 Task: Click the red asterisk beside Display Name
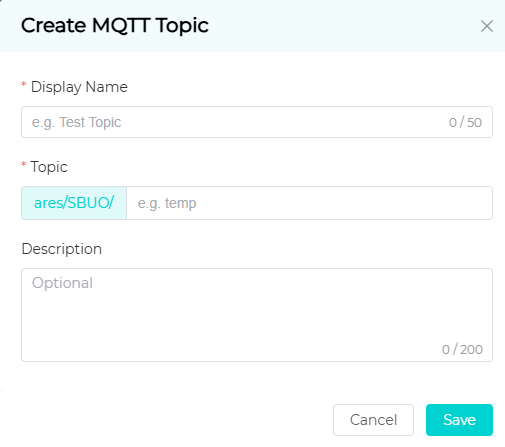click(x=24, y=84)
